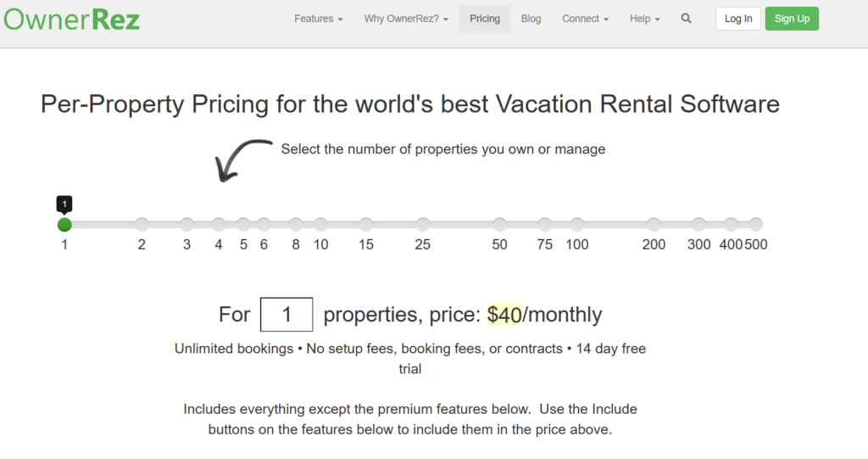Click the number of properties input field
This screenshot has width=868, height=459.
point(287,315)
